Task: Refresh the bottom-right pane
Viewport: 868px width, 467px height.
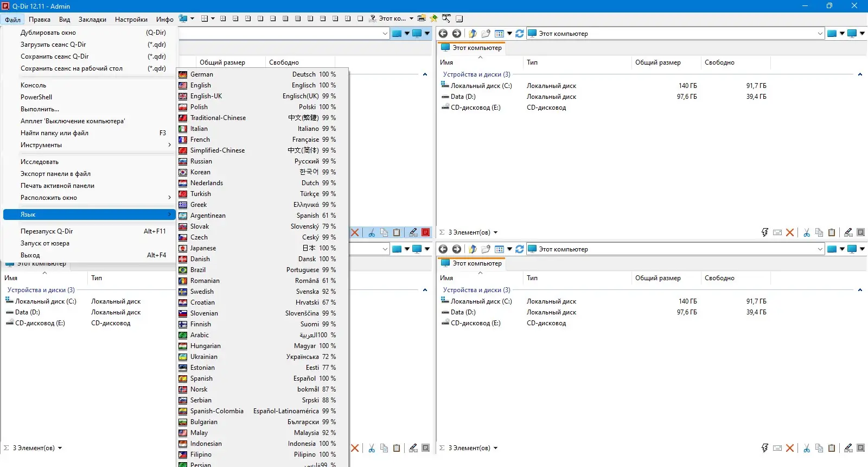Action: (520, 249)
